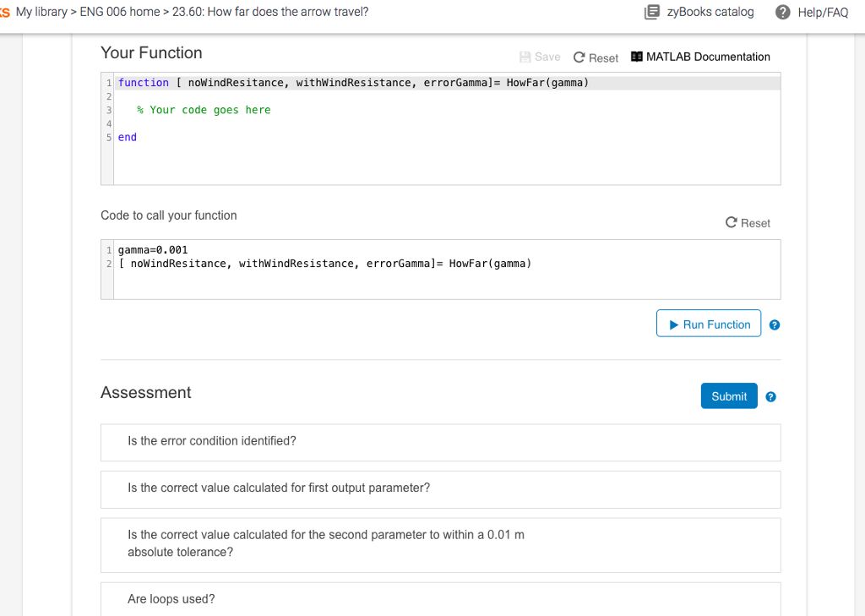Viewport: 865px width, 616px height.
Task: Open MATLAB Documentation book icon
Action: point(638,57)
